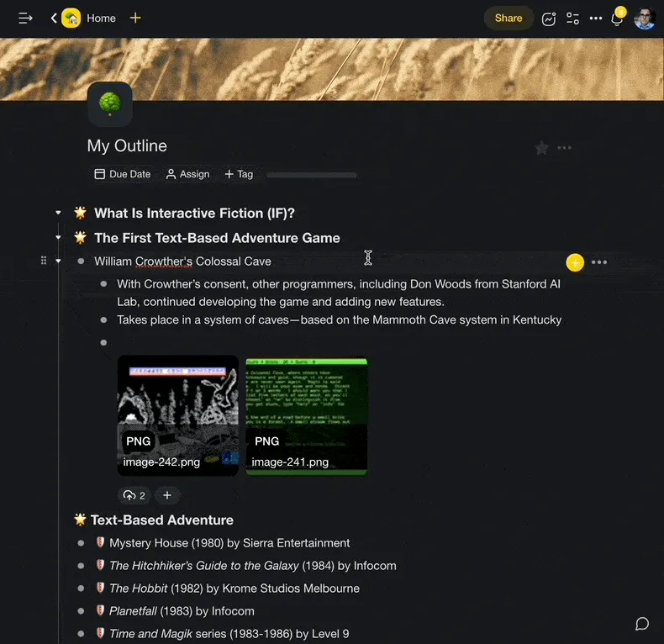Click William Crowther's Colossal Cave text
The width and height of the screenshot is (664, 644).
pyautogui.click(x=182, y=261)
